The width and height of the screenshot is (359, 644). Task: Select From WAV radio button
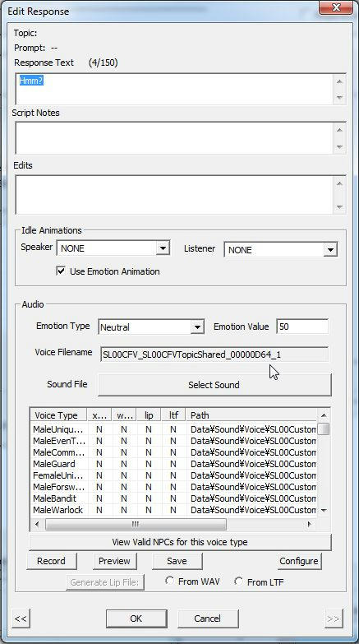click(169, 581)
